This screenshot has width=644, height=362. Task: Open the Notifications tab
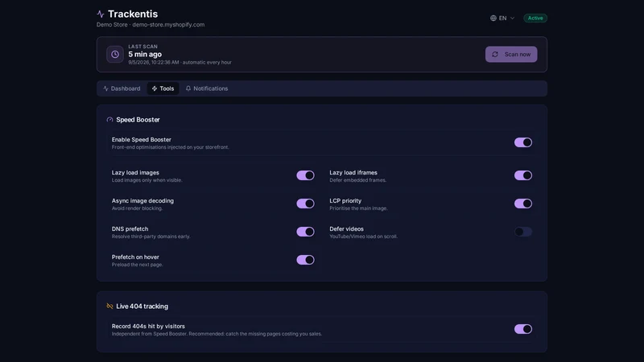click(207, 88)
